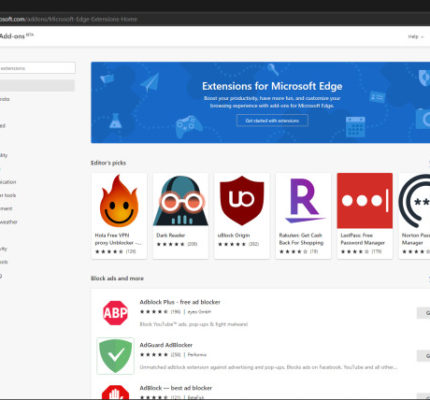Click AdGuard AdBlocker star rating
Screen dimensions: 430x400
154,355
